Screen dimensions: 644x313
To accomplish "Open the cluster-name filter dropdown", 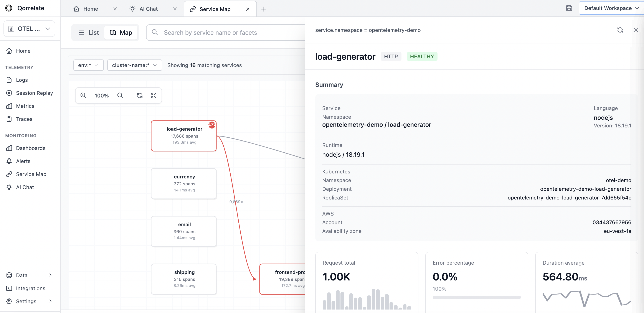I will point(134,65).
